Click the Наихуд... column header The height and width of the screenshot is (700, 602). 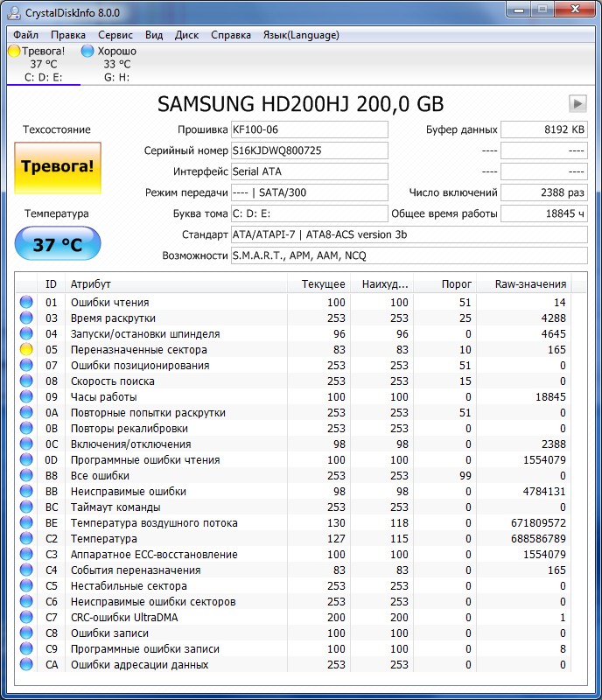[x=381, y=283]
